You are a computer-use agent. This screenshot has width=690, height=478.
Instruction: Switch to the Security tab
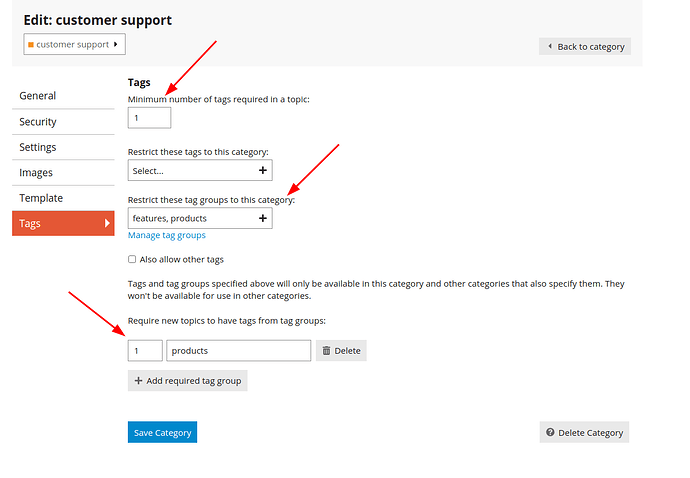coord(63,122)
